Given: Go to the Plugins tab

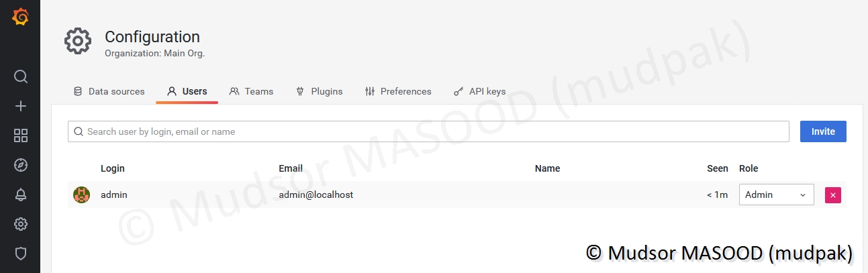Looking at the screenshot, I should [320, 91].
